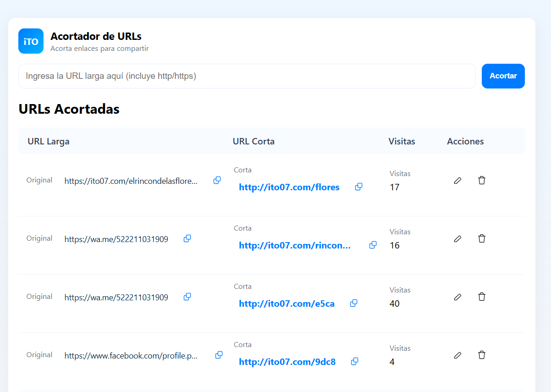
Task: Copy the original elrincondelasflore URL
Action: click(217, 181)
